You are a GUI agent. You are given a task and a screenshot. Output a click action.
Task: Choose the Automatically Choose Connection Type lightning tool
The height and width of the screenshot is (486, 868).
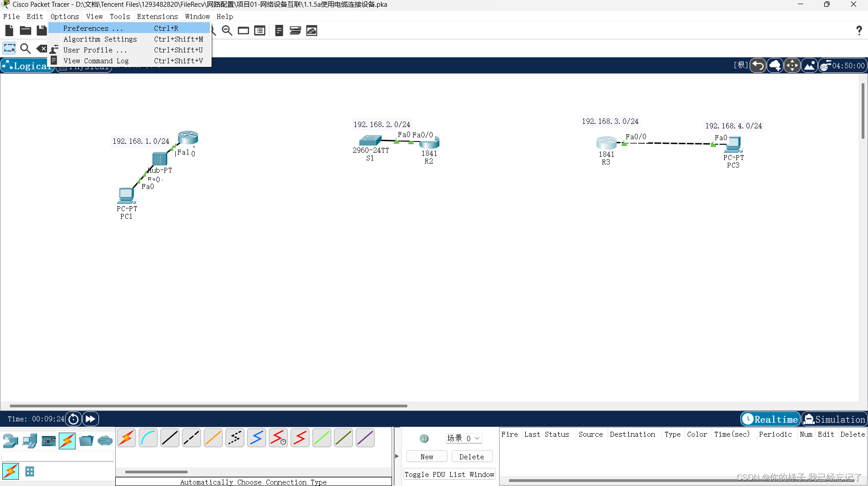pyautogui.click(x=126, y=437)
